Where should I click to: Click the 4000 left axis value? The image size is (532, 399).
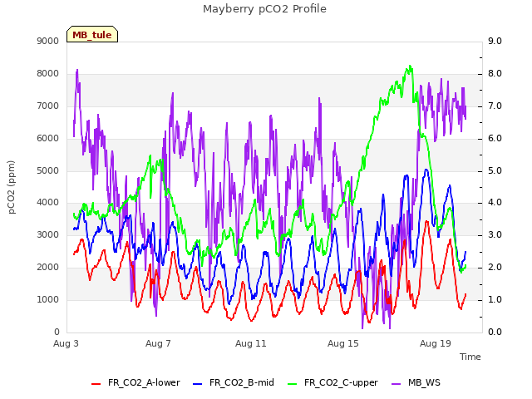click(48, 203)
